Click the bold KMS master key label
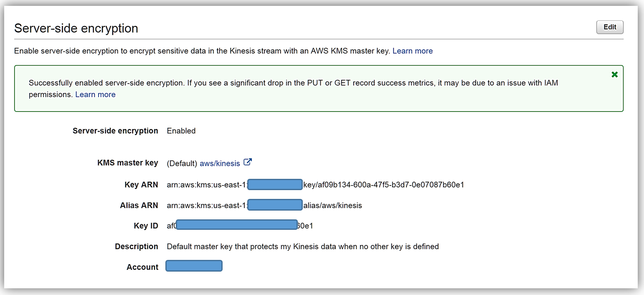 (x=127, y=163)
